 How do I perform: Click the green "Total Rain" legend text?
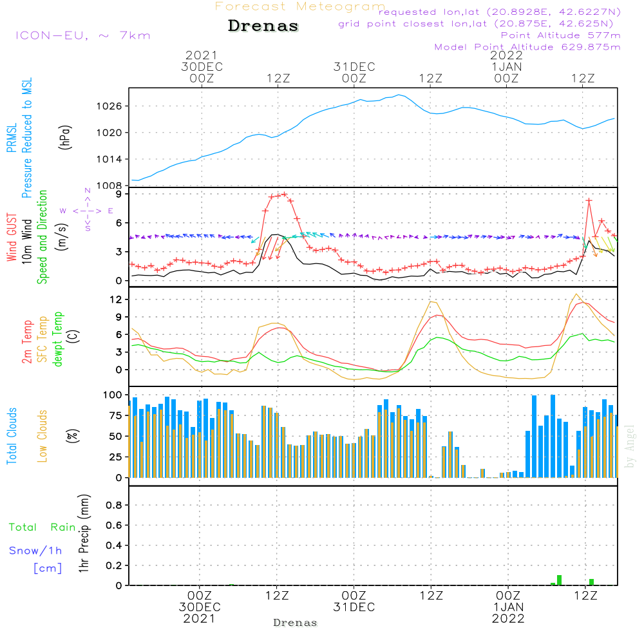click(x=43, y=527)
